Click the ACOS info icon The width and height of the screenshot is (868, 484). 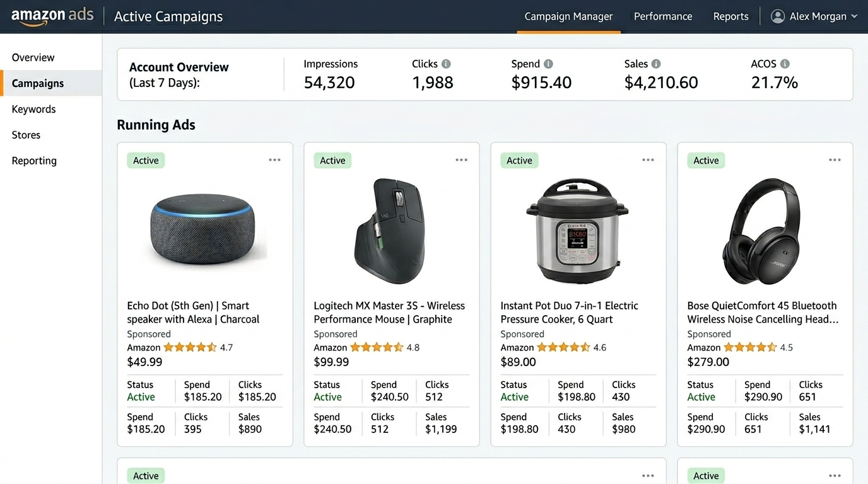785,63
